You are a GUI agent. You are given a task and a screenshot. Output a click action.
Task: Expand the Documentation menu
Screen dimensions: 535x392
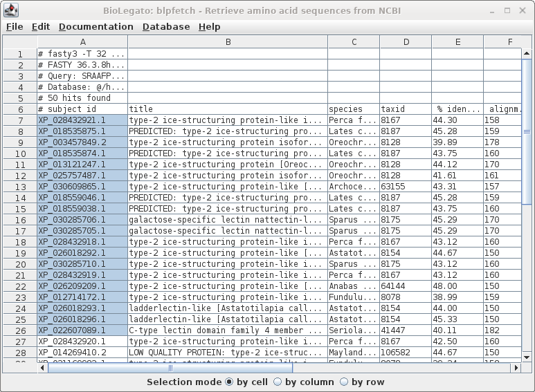[x=96, y=26]
